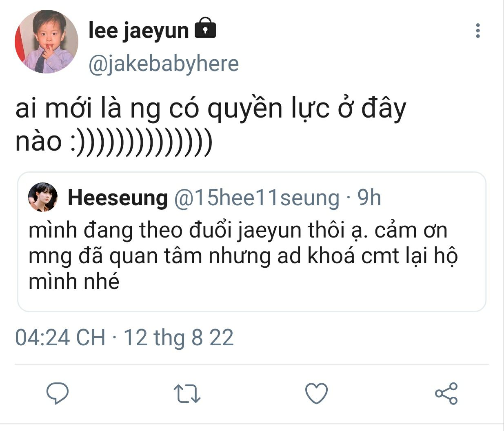This screenshot has width=504, height=431.
Task: Visit the @jakebabyhere handle
Action: pyautogui.click(x=164, y=64)
